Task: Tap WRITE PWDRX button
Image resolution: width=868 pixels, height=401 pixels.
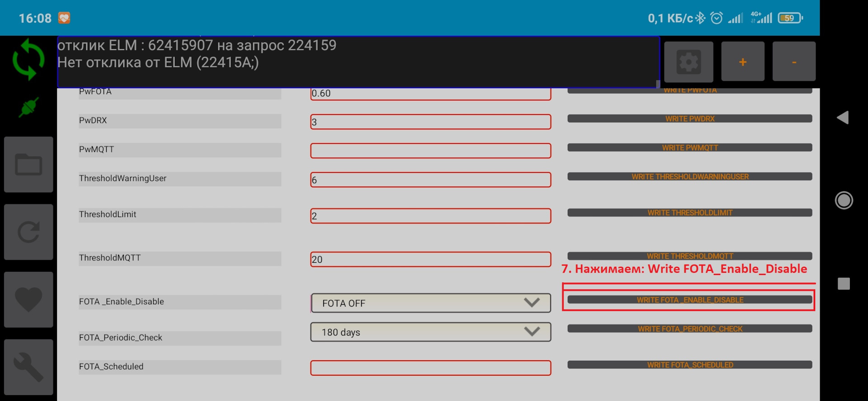Action: click(690, 118)
